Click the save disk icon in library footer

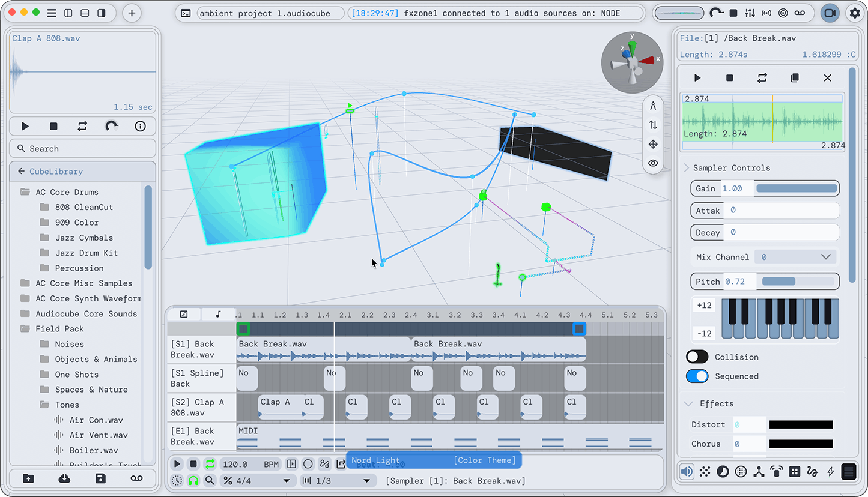[100, 478]
